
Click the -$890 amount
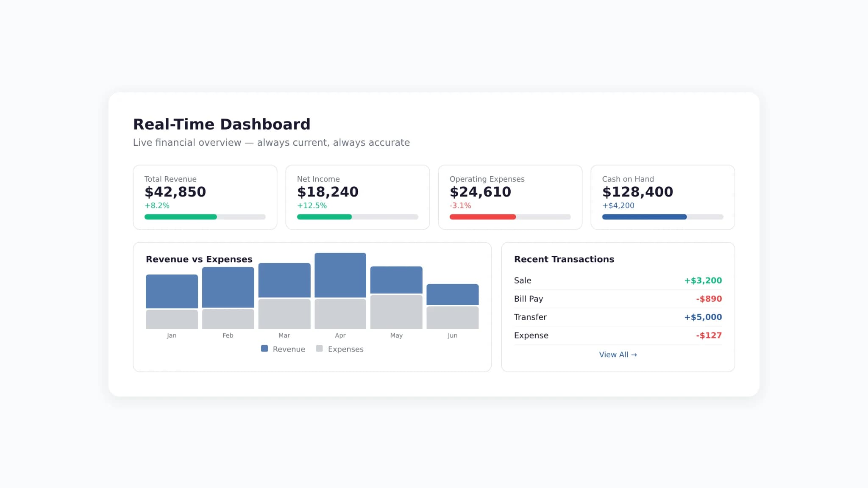(x=709, y=299)
